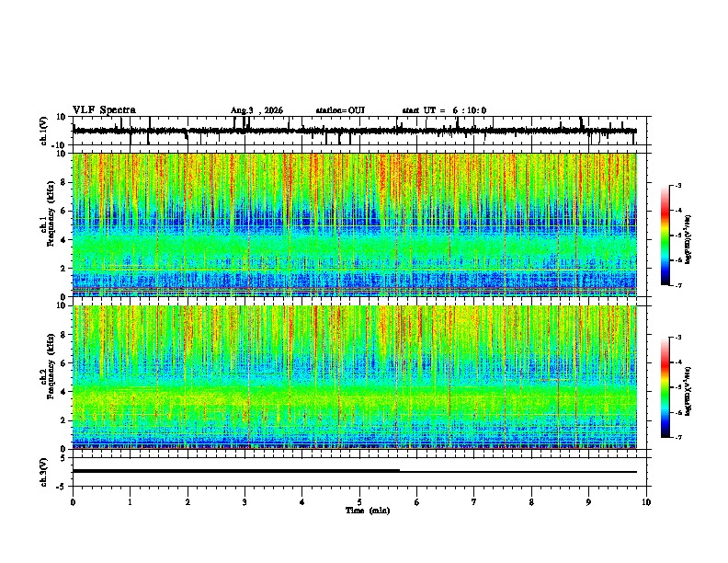
Task: Click the ch.3 voltage trace line
Action: (x=355, y=471)
